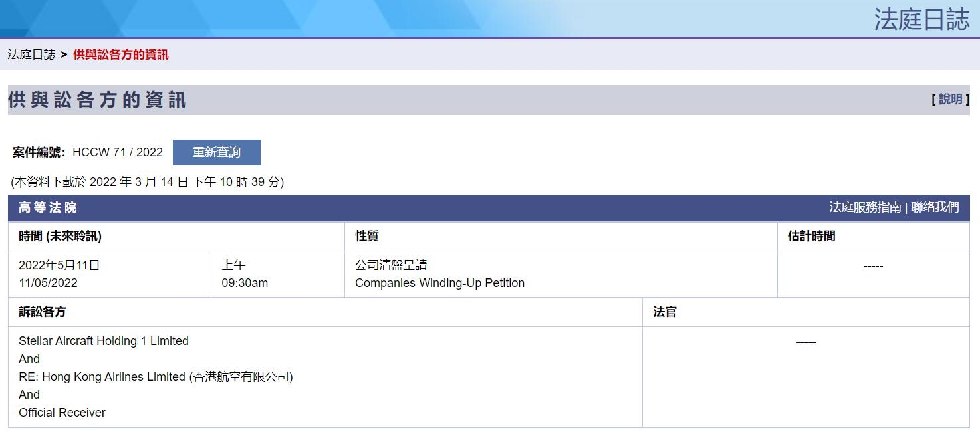Select the 公司清盤呈請 nature text
This screenshot has height=432, width=980.
click(391, 265)
